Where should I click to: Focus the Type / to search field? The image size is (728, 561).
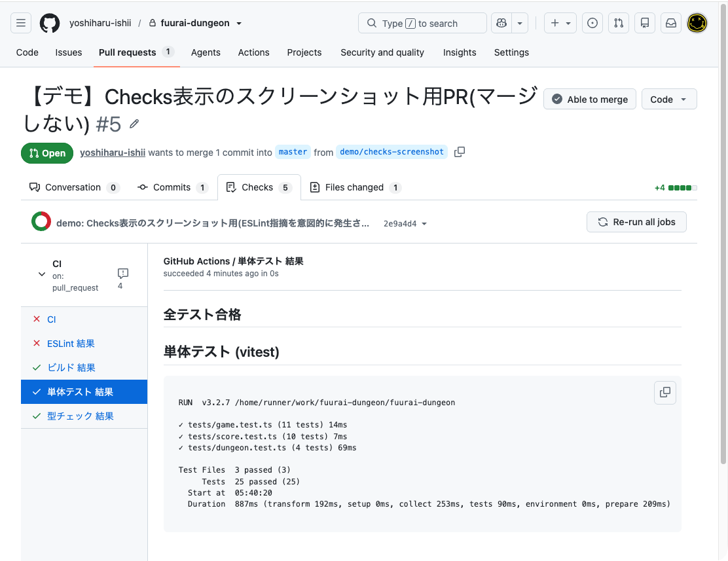pyautogui.click(x=422, y=23)
